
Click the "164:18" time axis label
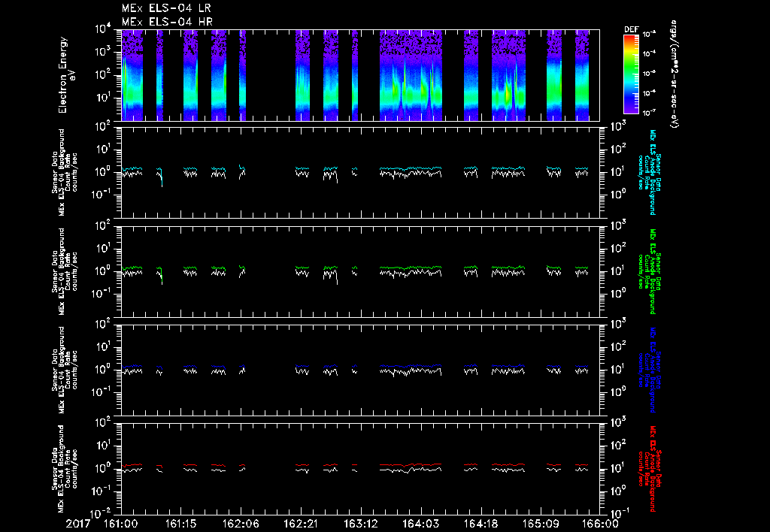tap(480, 524)
